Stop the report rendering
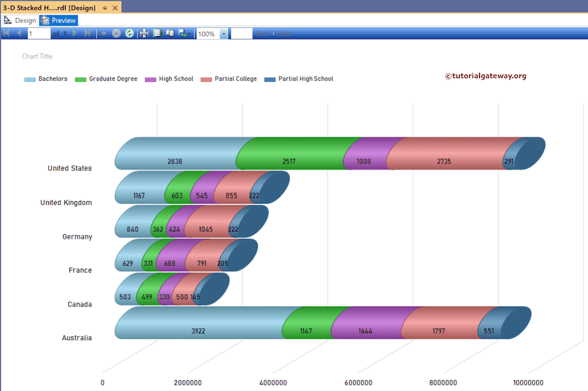Screen dimensions: 588x391 pyautogui.click(x=116, y=33)
